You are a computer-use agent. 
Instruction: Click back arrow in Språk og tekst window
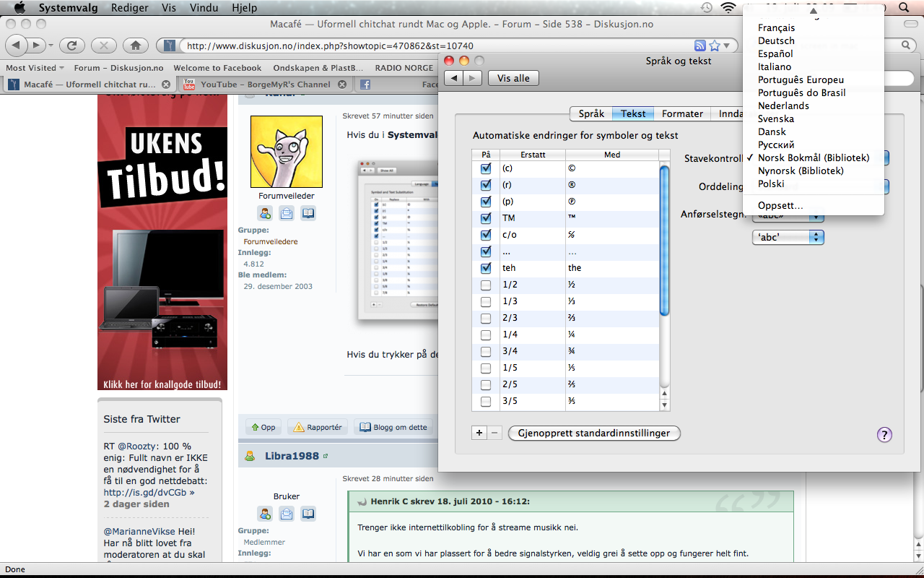[x=454, y=78]
